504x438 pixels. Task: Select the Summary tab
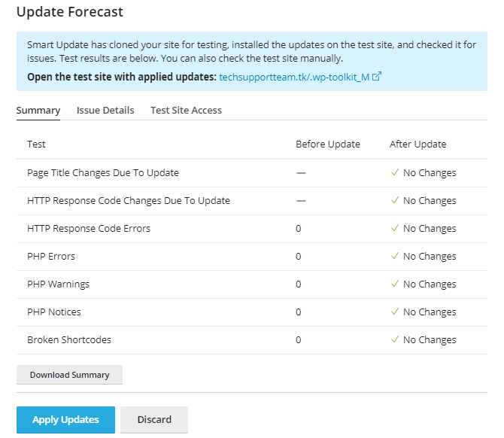point(38,110)
